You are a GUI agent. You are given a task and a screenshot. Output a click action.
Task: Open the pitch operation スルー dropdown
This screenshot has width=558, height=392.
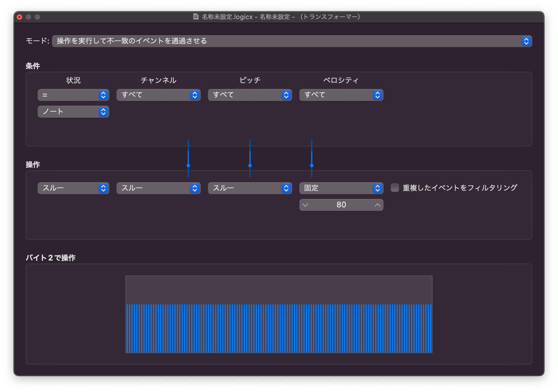[x=250, y=188]
